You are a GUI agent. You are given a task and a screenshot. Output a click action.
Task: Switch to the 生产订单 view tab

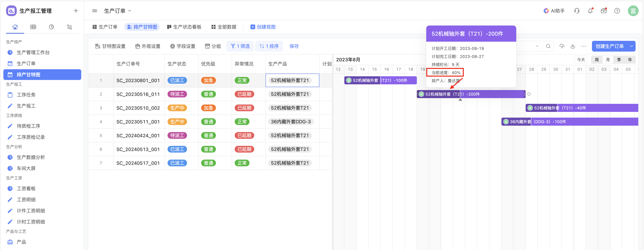pos(105,27)
